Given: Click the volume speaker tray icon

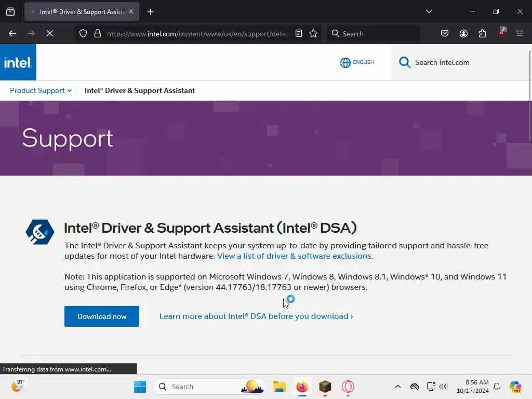Looking at the screenshot, I should click(x=443, y=387).
